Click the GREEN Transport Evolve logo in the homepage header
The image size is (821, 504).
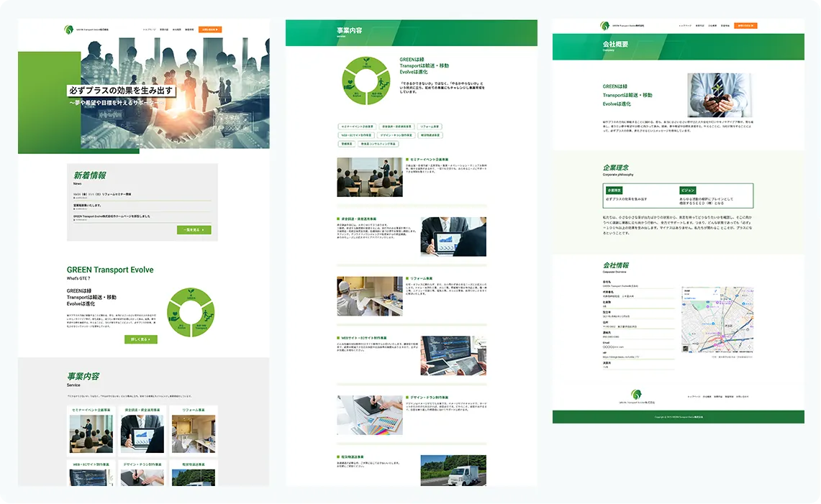pos(67,29)
